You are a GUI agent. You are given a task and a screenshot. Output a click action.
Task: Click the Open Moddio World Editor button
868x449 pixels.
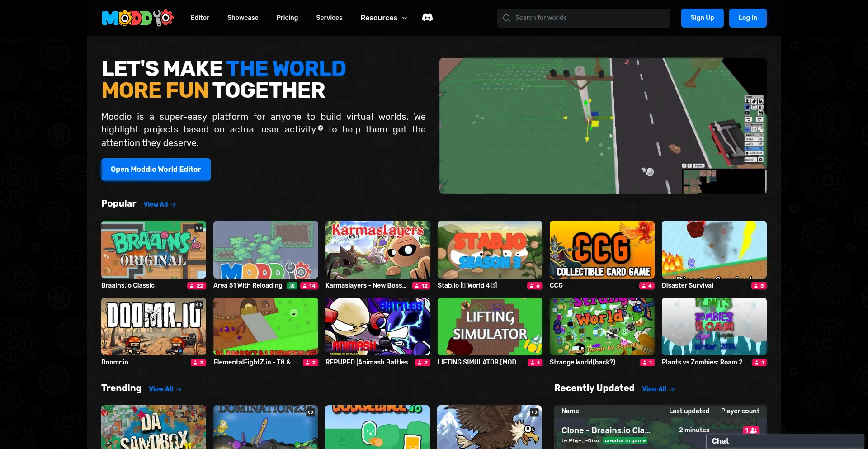156,169
